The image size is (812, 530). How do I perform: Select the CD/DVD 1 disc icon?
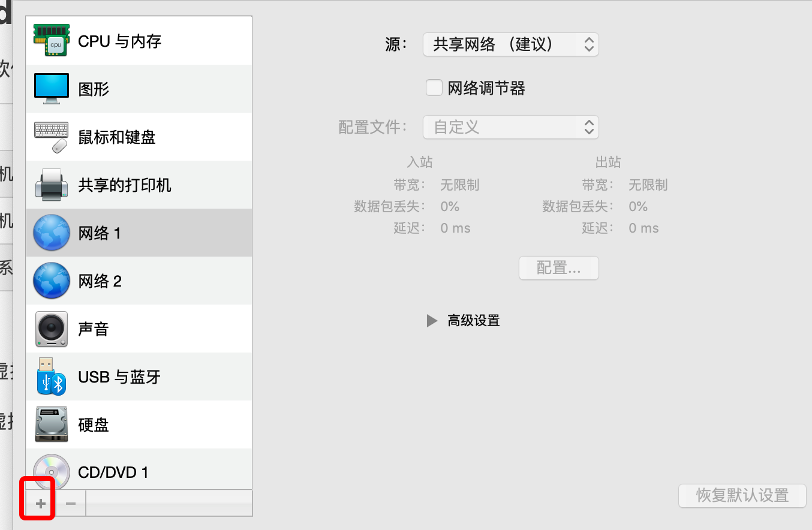51,472
